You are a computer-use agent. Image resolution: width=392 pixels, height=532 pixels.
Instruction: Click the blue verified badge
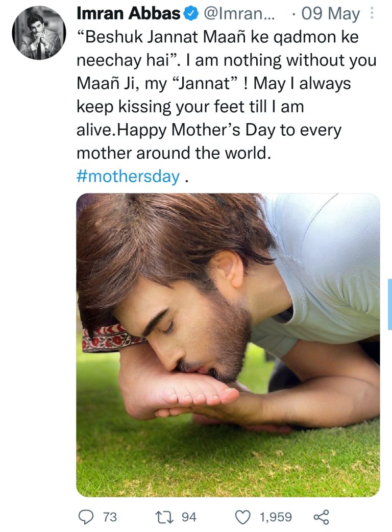(x=191, y=14)
